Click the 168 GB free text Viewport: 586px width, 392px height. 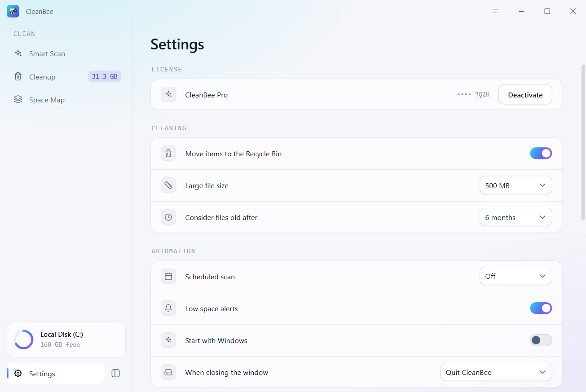coord(60,345)
